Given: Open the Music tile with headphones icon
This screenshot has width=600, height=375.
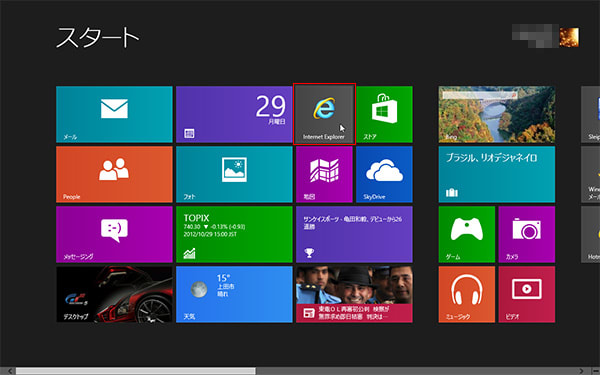Looking at the screenshot, I should pyautogui.click(x=466, y=295).
